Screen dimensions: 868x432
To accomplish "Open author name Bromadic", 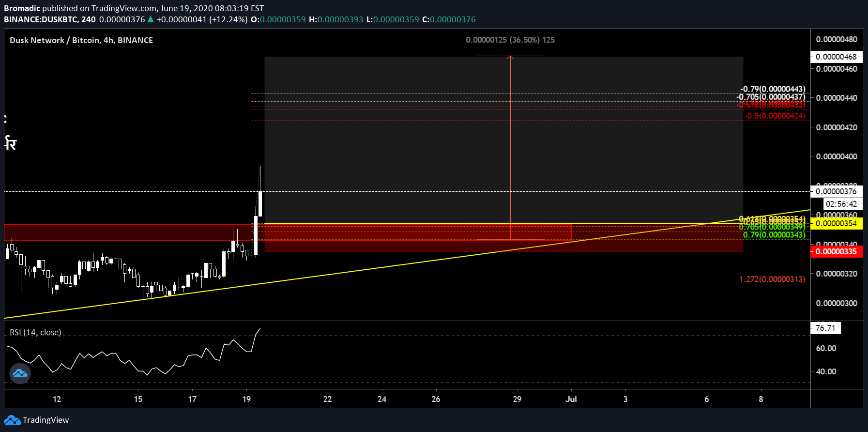I will (x=22, y=8).
